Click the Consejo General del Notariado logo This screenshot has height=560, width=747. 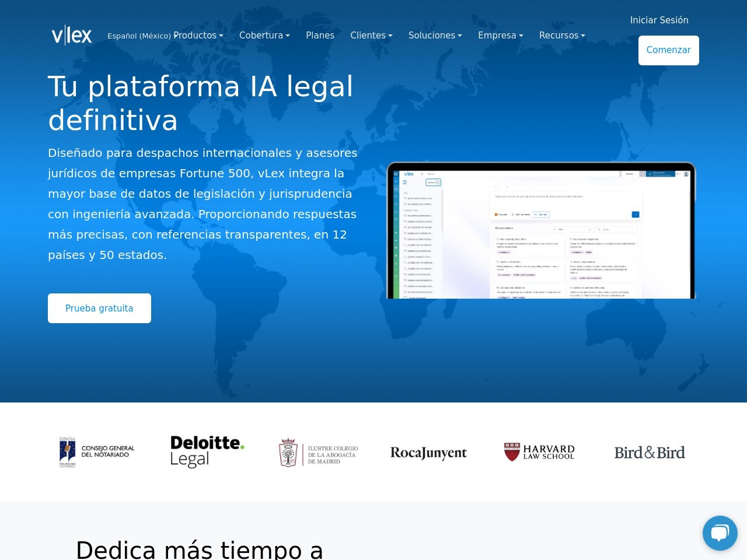coord(96,452)
